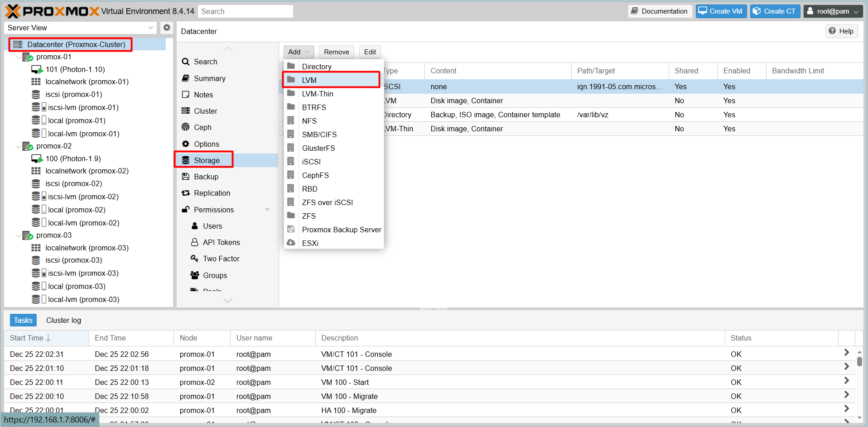This screenshot has width=868, height=427.
Task: Open Two Factor authentication settings
Action: tap(221, 259)
